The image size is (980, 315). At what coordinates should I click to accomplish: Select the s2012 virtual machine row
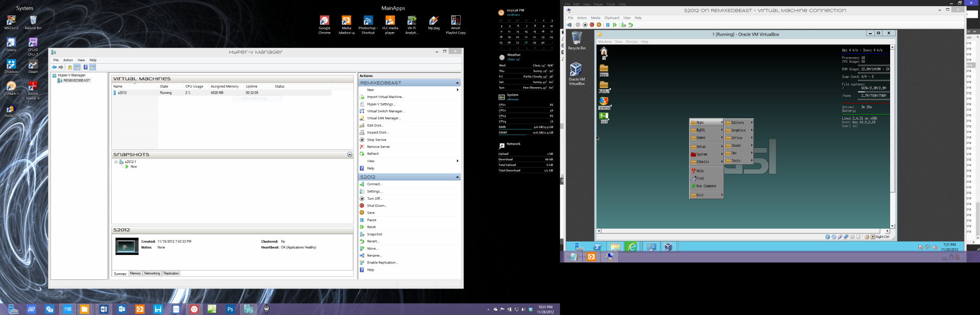[122, 93]
